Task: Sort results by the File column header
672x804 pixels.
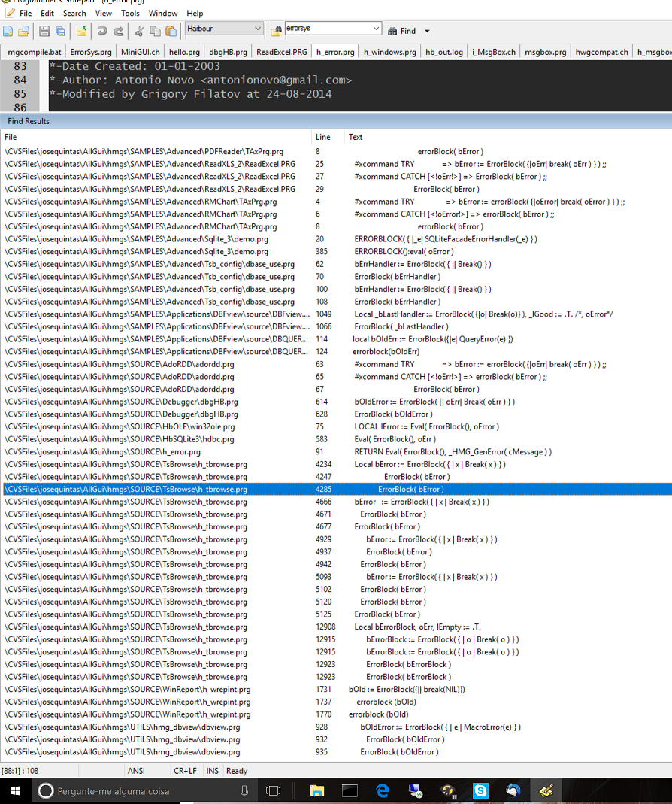Action: (156, 137)
